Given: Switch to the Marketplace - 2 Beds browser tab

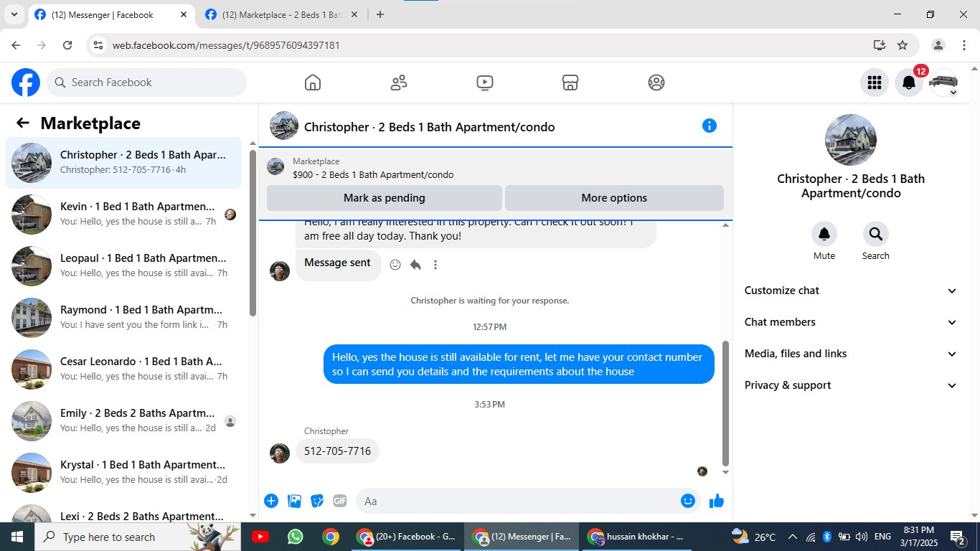Looking at the screenshot, I should point(281,14).
